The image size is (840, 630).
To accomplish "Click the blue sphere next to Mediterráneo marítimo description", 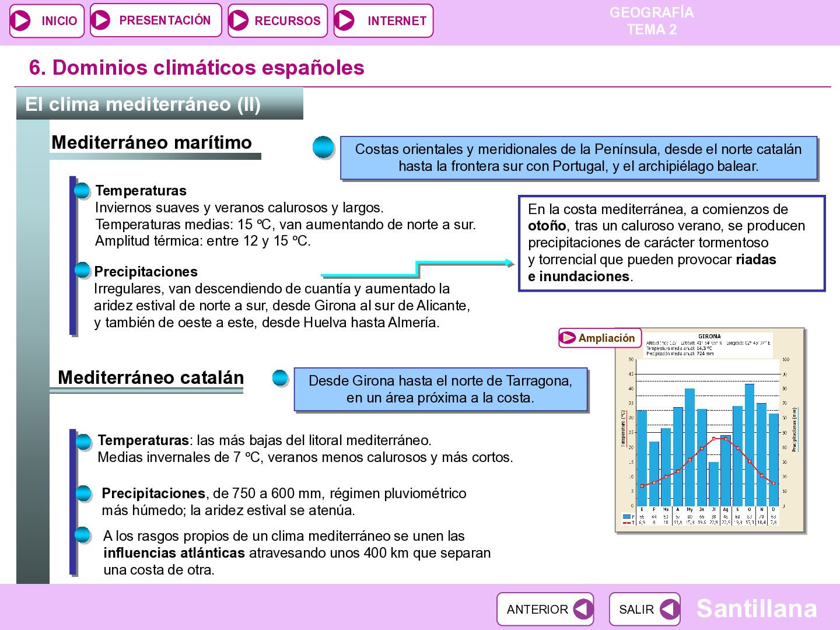I will point(323,147).
